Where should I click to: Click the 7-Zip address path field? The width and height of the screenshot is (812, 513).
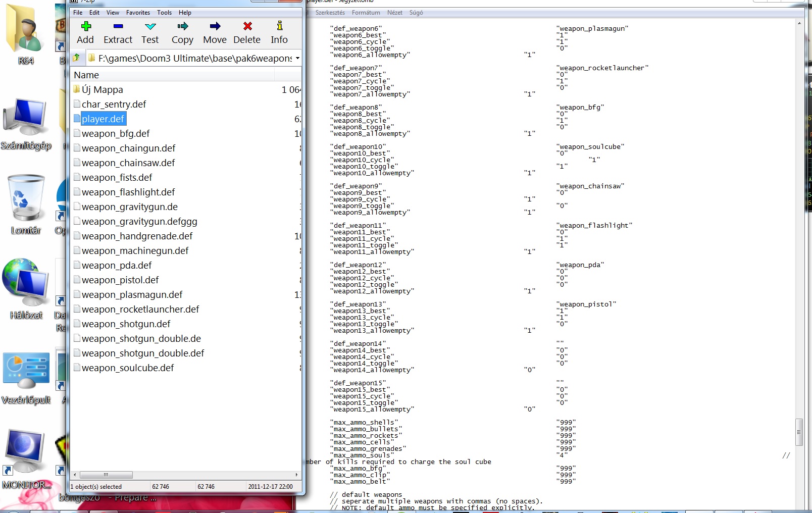tap(194, 58)
